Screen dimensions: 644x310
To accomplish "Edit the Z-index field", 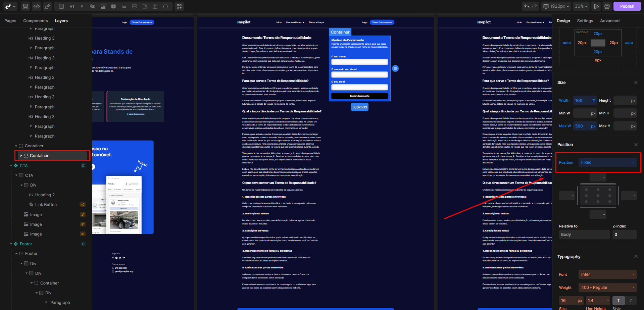I will [625, 235].
